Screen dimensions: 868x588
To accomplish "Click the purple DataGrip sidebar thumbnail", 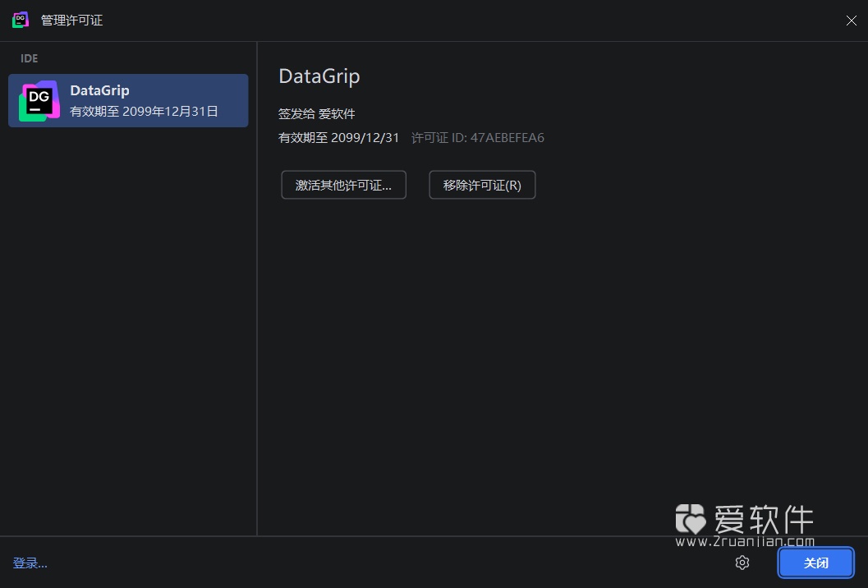I will [x=38, y=99].
